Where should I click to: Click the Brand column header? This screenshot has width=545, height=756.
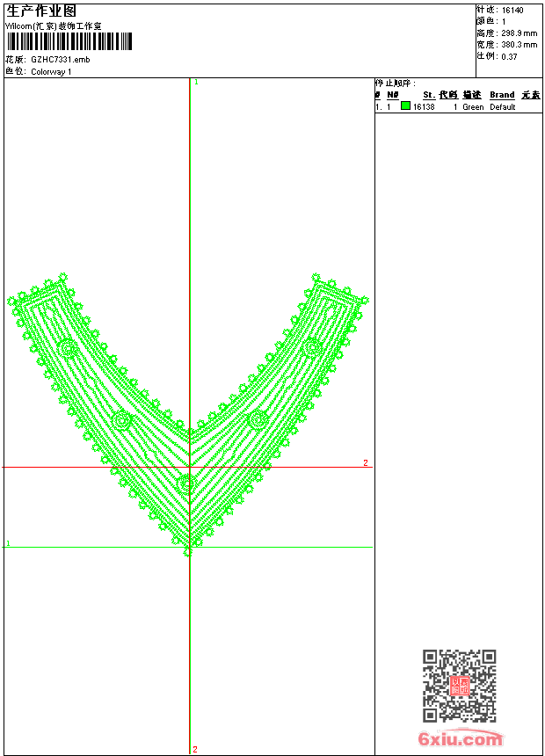[502, 95]
